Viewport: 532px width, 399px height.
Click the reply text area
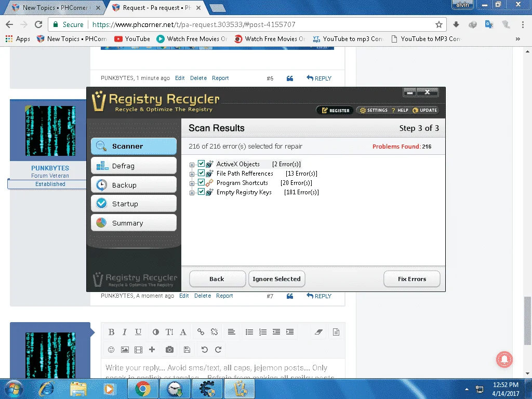click(x=223, y=368)
